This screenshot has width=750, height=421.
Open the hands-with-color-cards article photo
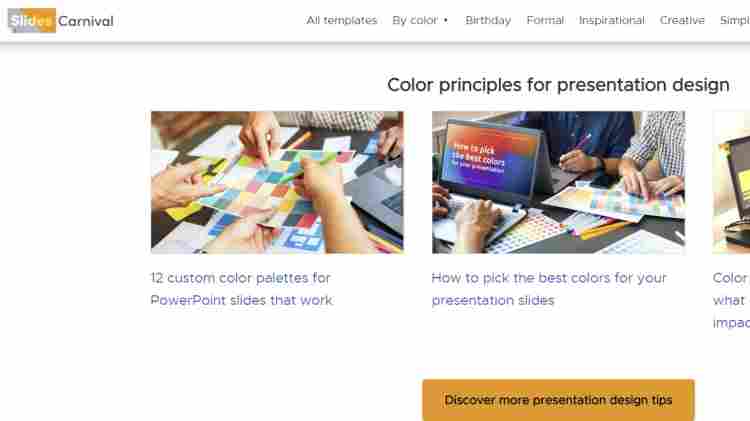pyautogui.click(x=277, y=182)
